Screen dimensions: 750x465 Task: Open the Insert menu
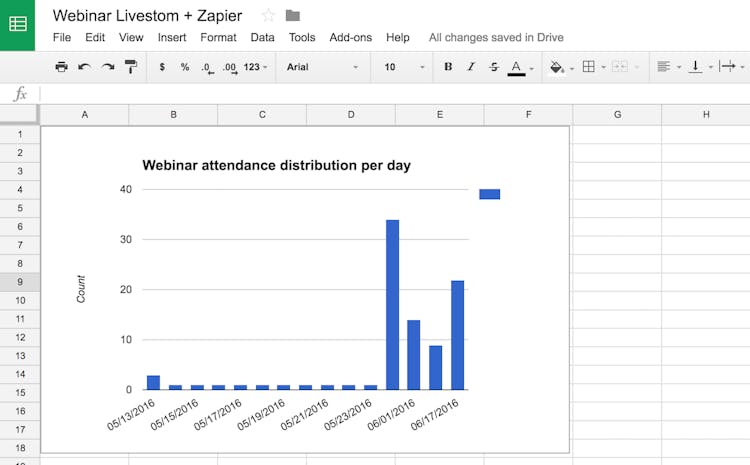click(172, 38)
